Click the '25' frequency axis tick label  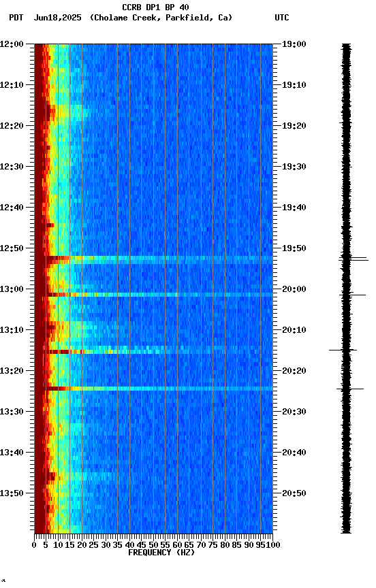click(93, 545)
